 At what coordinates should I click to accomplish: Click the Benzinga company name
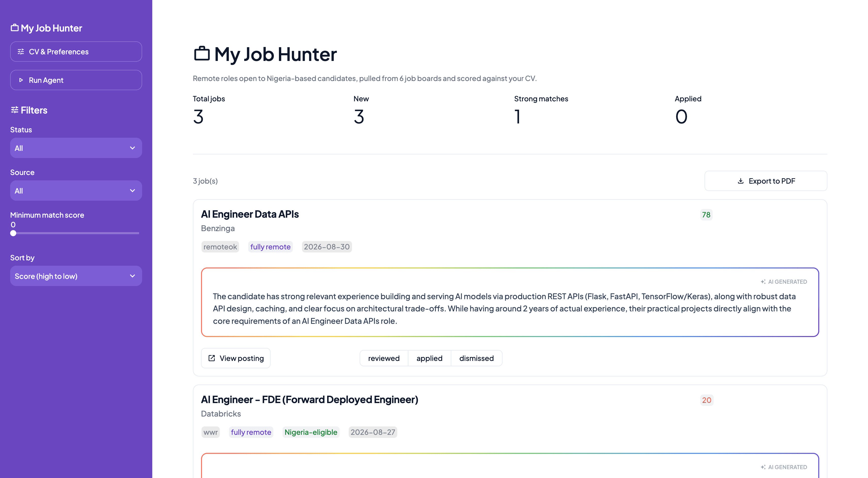click(218, 228)
